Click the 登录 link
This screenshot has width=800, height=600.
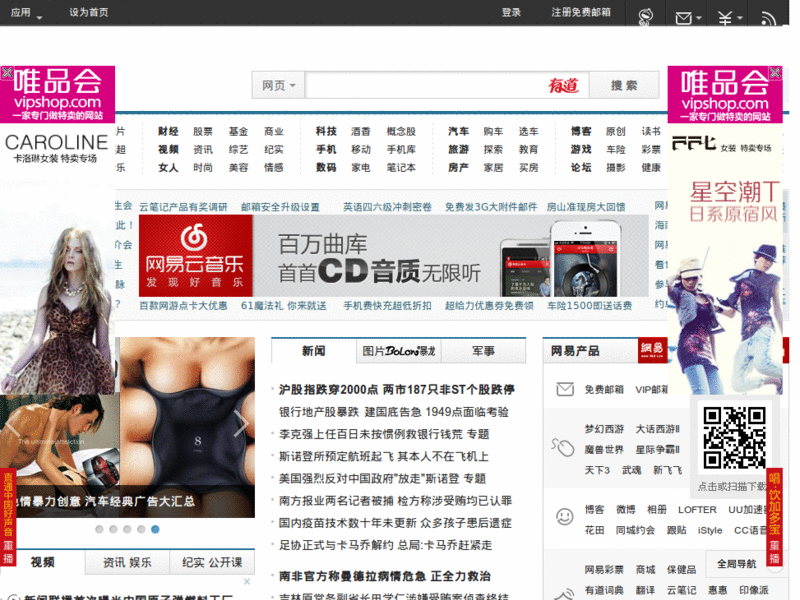[511, 13]
